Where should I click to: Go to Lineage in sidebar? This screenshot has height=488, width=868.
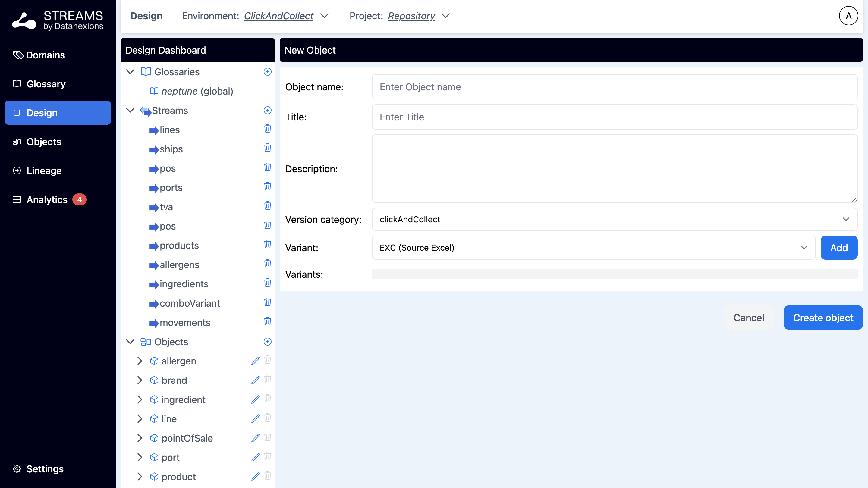coord(44,171)
